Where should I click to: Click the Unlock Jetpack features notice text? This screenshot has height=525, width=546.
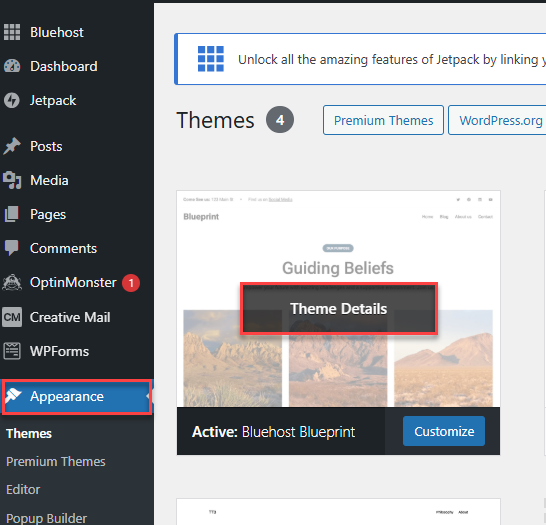[x=392, y=60]
